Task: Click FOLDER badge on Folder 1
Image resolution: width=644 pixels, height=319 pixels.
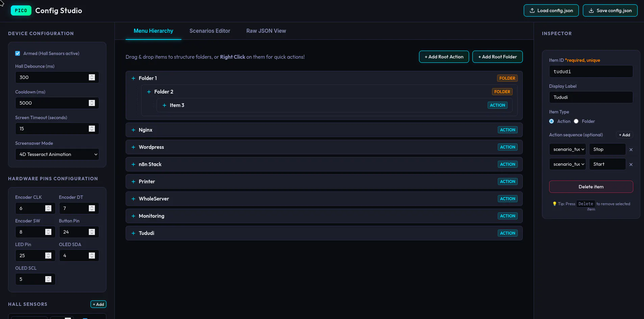Action: pyautogui.click(x=507, y=78)
